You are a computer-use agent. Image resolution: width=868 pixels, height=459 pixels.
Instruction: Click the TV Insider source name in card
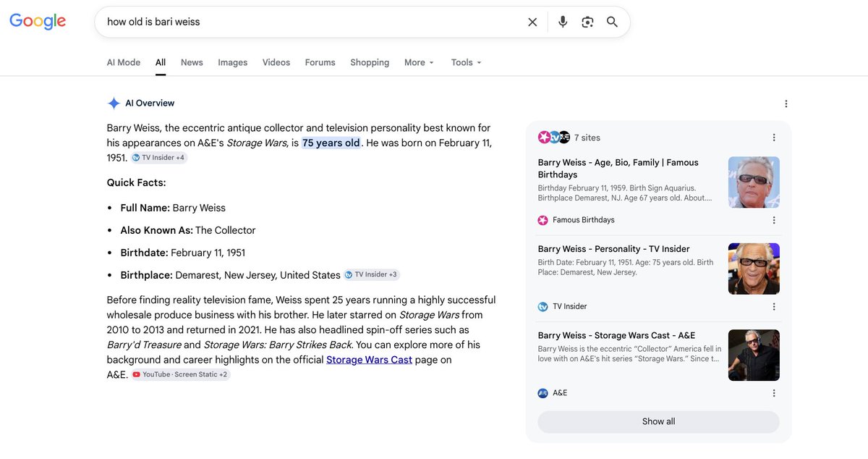570,306
